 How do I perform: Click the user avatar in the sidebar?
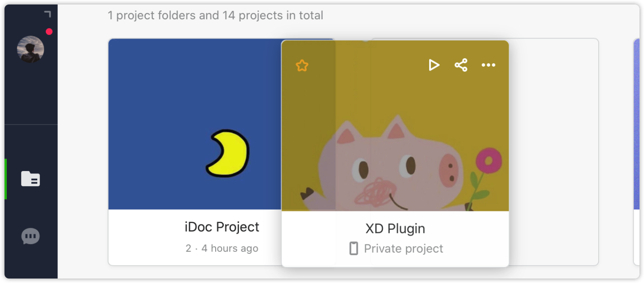pos(30,49)
